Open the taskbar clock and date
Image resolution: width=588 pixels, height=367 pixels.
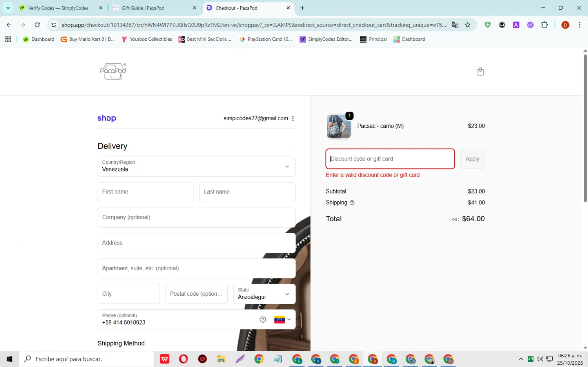(570, 359)
